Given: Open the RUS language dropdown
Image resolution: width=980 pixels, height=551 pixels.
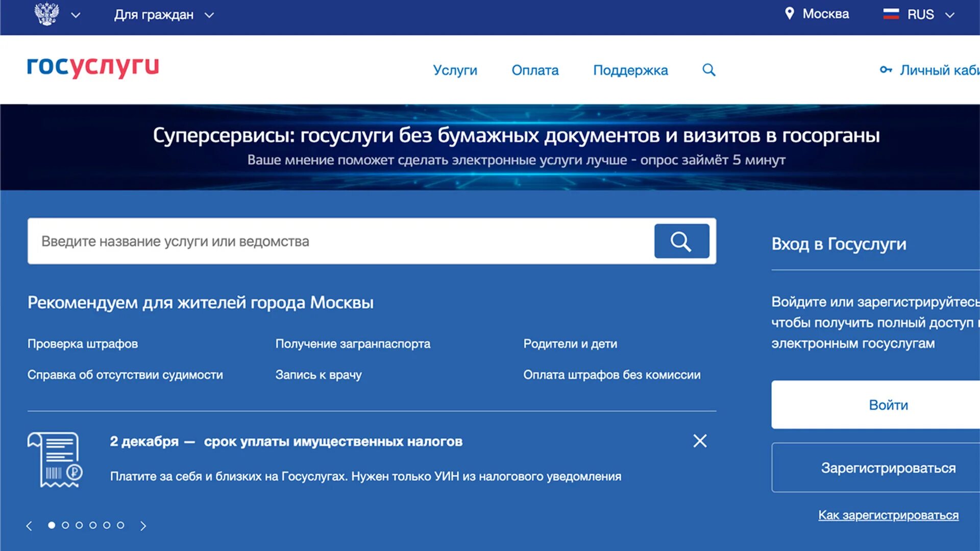Looking at the screenshot, I should (930, 14).
